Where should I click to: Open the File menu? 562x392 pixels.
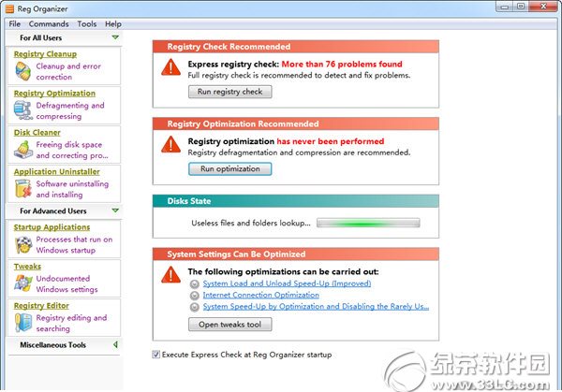click(15, 24)
